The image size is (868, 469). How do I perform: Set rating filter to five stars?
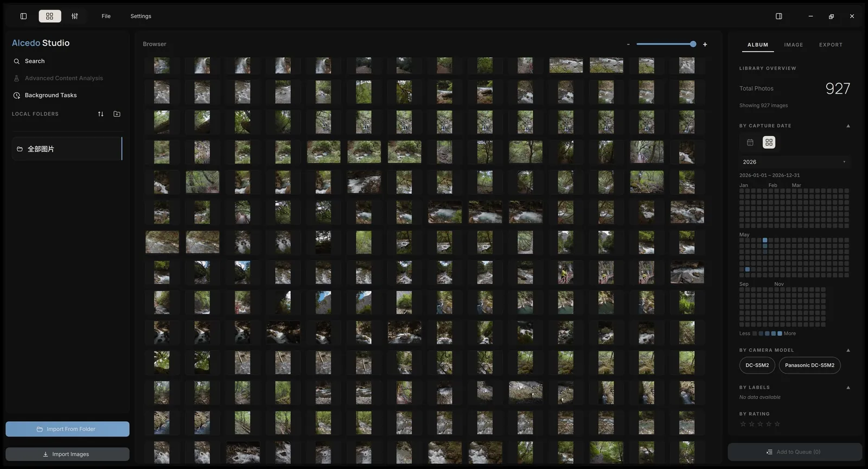pos(777,424)
